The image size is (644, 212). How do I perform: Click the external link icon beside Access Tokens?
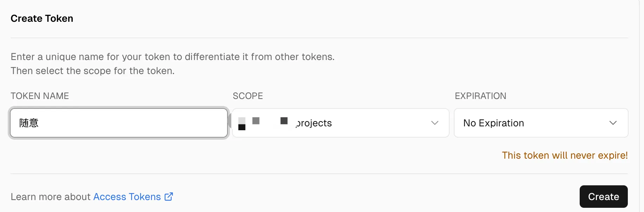pyautogui.click(x=169, y=197)
